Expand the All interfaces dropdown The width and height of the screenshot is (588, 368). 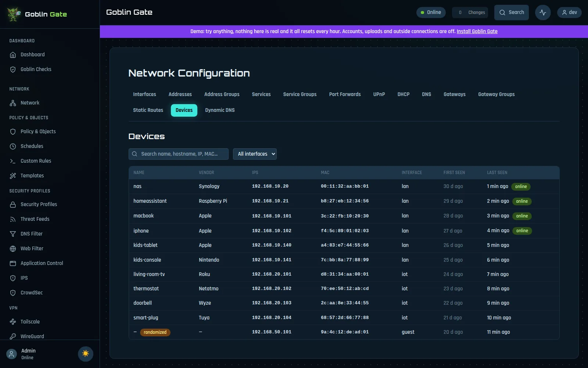pyautogui.click(x=255, y=154)
